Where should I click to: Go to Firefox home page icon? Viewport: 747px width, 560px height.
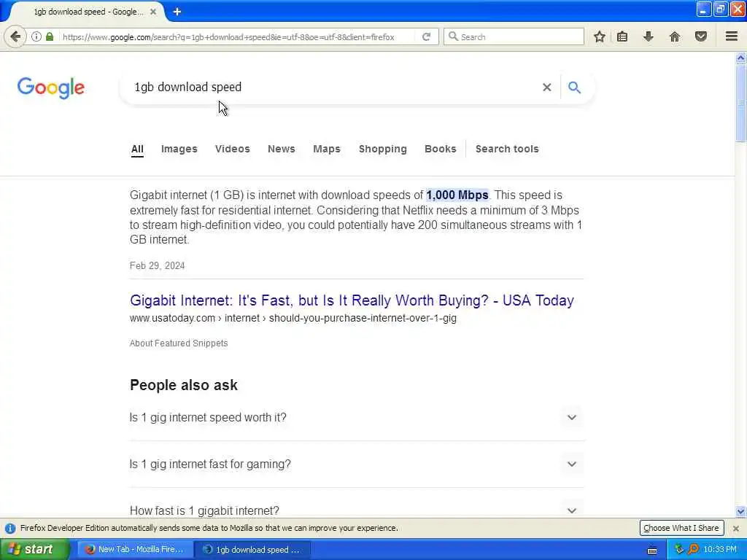[675, 36]
